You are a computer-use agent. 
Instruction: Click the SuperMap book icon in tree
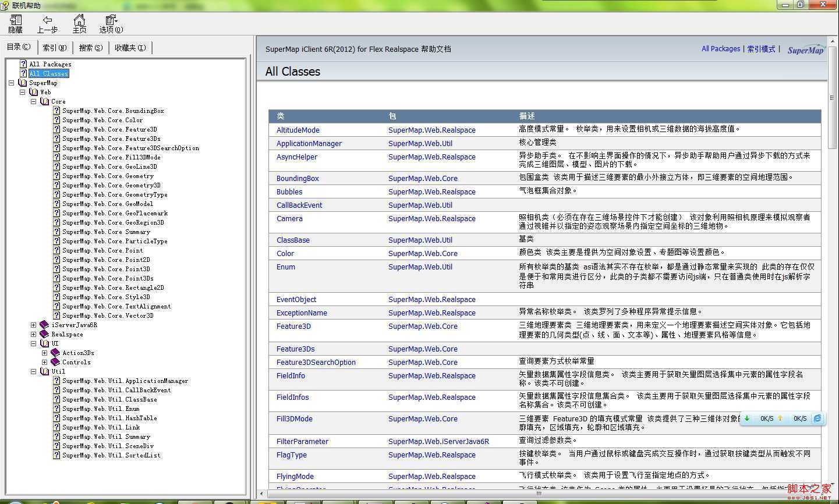pyautogui.click(x=23, y=83)
